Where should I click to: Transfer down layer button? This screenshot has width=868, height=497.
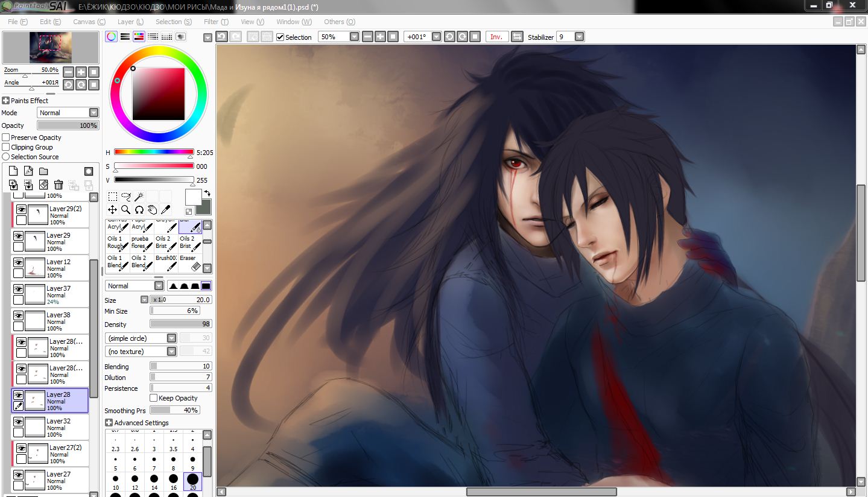click(13, 185)
